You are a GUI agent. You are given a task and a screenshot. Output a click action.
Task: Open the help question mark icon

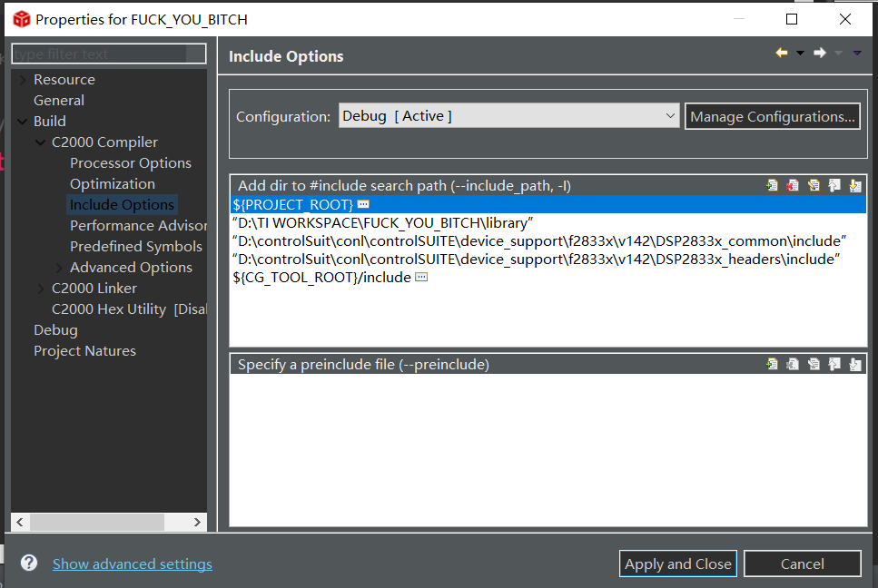29,563
